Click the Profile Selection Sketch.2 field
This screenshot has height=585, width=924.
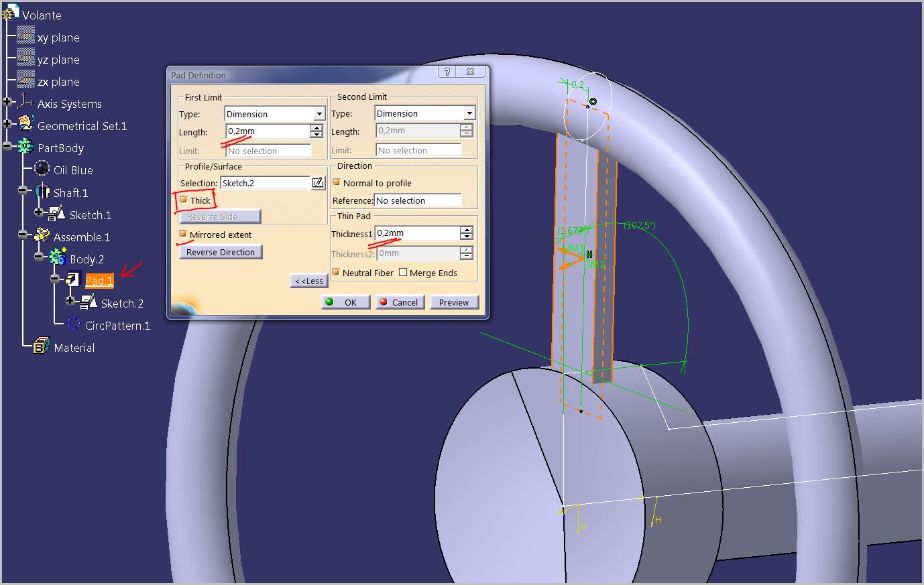click(x=265, y=183)
